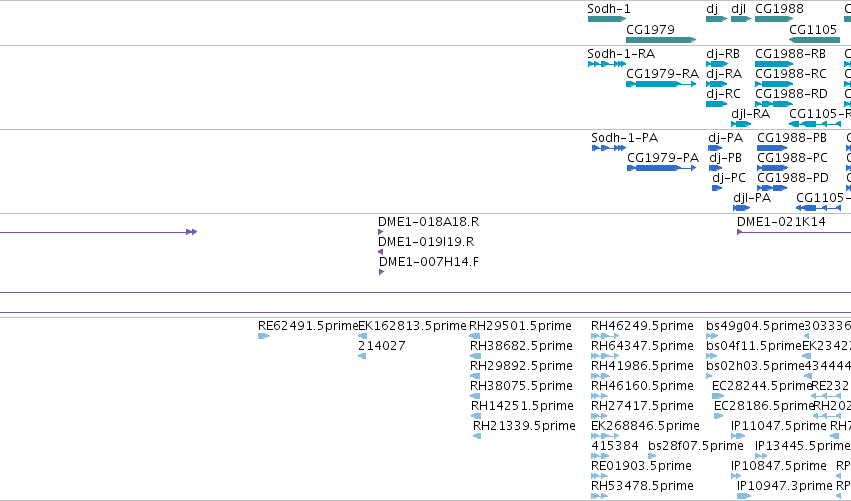Select the djl gene arrow
The width and height of the screenshot is (851, 501).
click(x=741, y=19)
